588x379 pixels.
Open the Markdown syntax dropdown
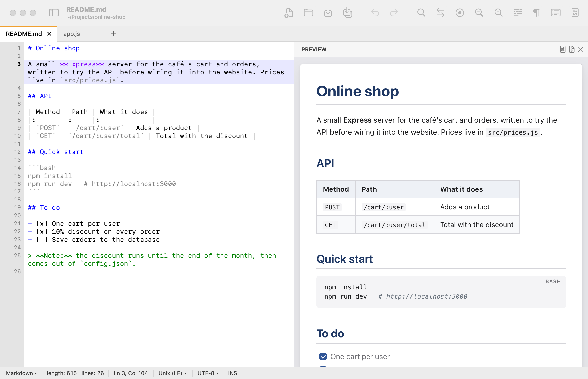[21, 373]
